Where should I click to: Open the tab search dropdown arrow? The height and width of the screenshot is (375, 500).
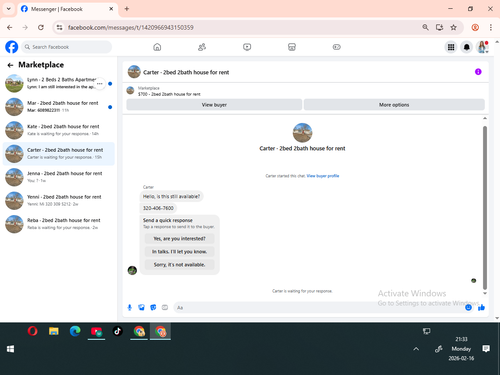[x=9, y=9]
